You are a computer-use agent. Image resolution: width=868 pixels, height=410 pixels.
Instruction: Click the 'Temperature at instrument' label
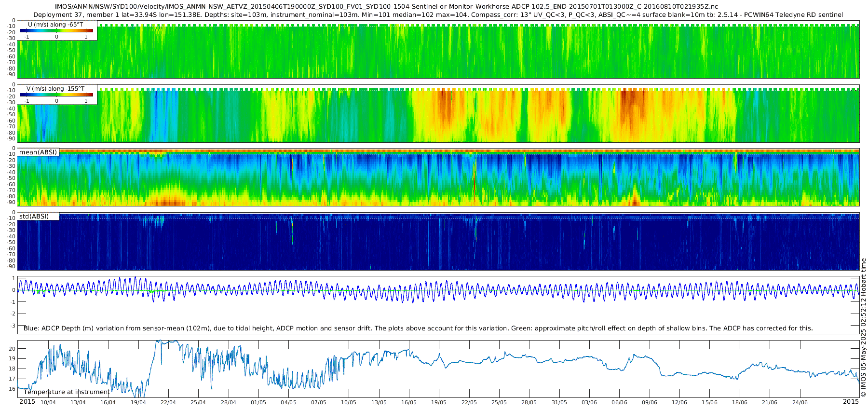pyautogui.click(x=67, y=392)
